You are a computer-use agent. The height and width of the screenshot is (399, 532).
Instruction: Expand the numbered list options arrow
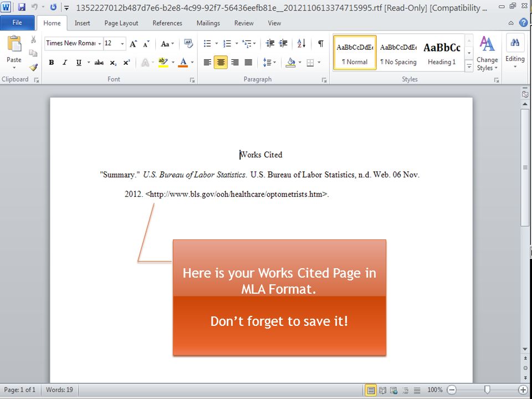[237, 43]
